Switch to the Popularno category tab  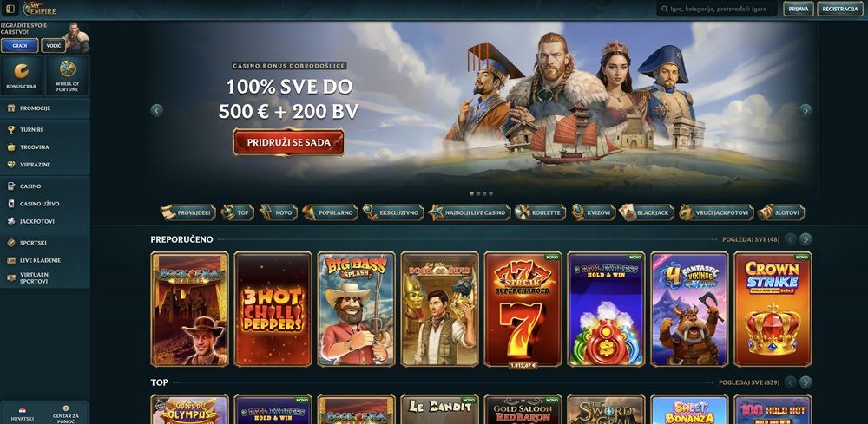coord(331,212)
